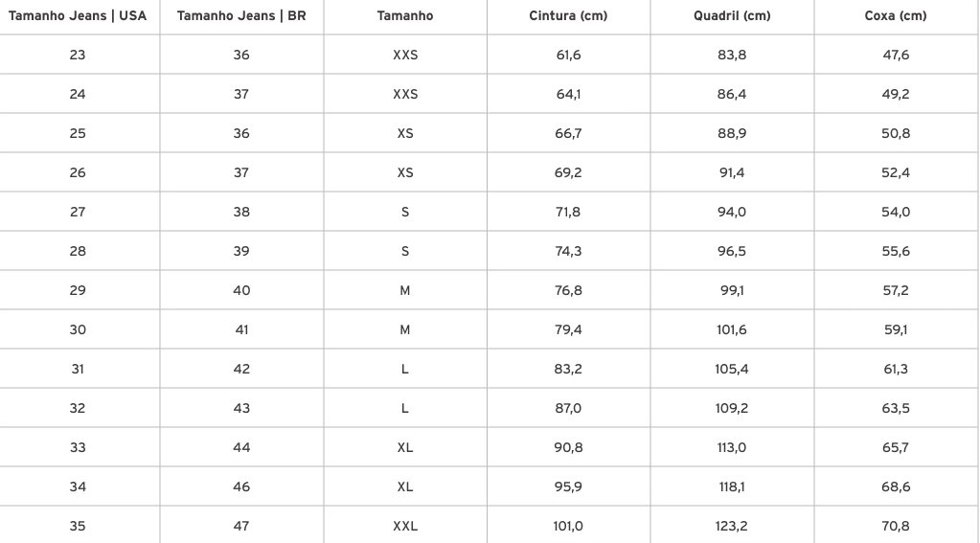
Task: Select waist value 61,6 cell
Action: 568,55
